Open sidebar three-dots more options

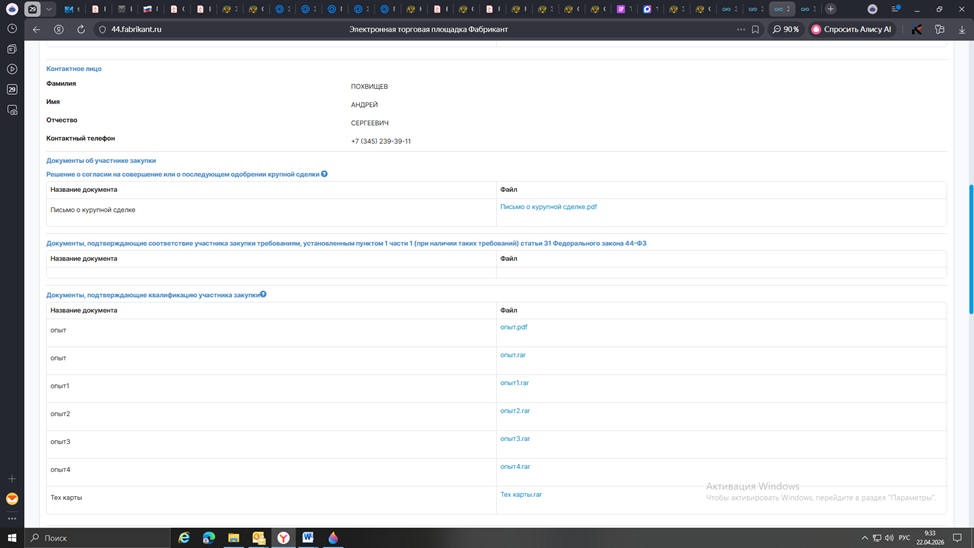[12, 519]
